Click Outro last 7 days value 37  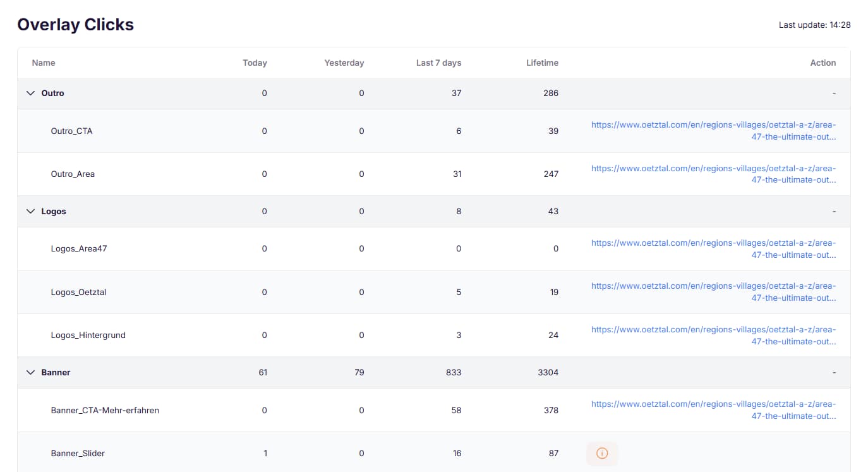[x=456, y=93]
